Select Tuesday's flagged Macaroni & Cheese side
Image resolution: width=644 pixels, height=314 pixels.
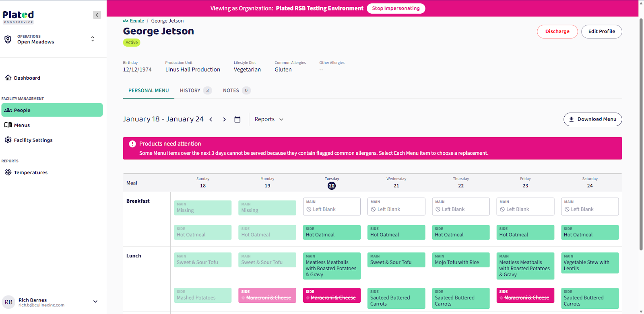click(332, 295)
